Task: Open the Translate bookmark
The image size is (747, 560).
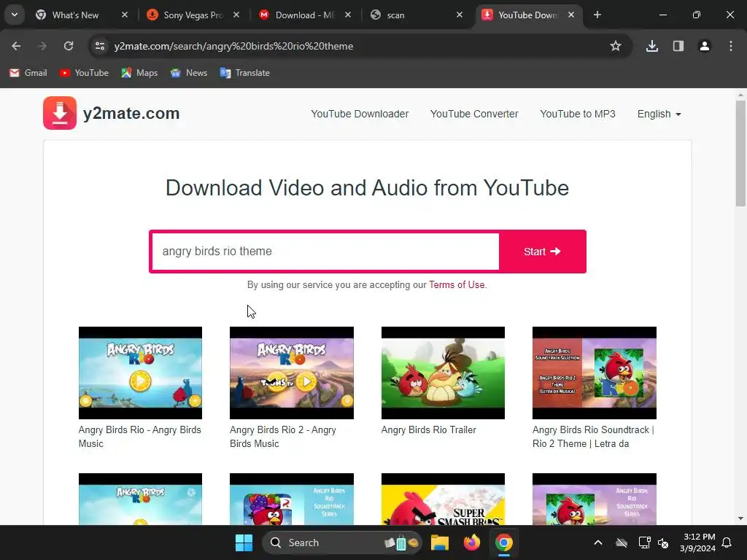Action: tap(245, 73)
